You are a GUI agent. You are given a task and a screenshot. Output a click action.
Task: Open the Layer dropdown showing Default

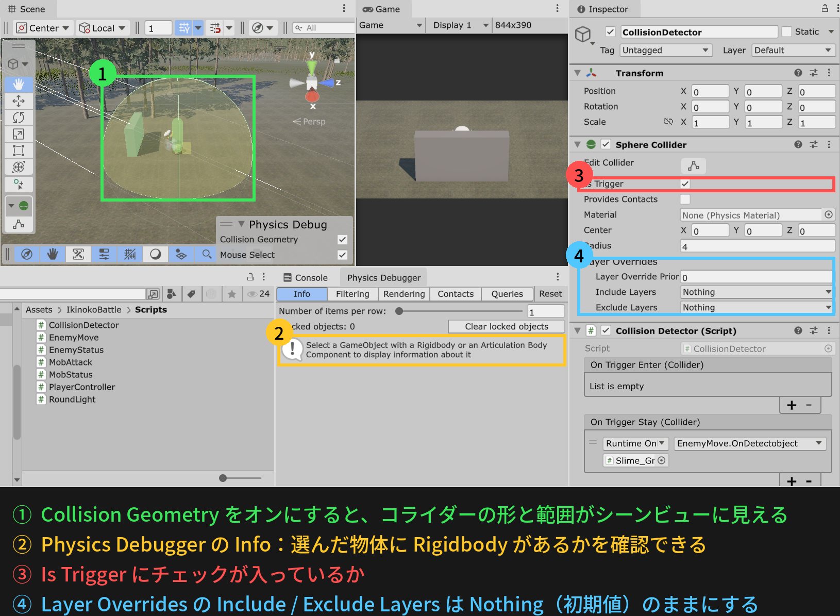click(x=793, y=50)
